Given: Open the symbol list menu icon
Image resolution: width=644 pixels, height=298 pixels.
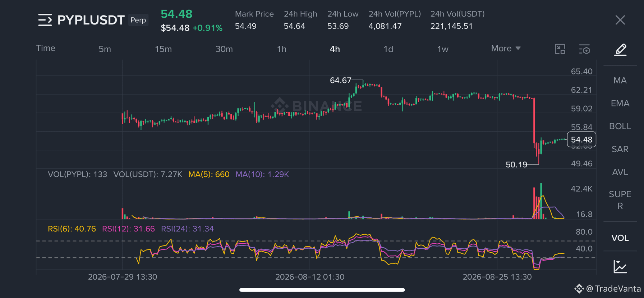Looking at the screenshot, I should tap(45, 20).
